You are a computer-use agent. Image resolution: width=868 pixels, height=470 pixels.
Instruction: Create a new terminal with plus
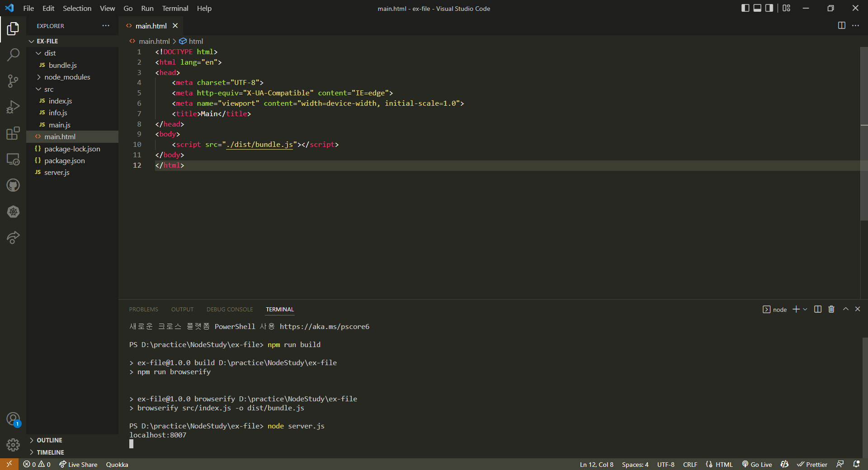(x=796, y=309)
